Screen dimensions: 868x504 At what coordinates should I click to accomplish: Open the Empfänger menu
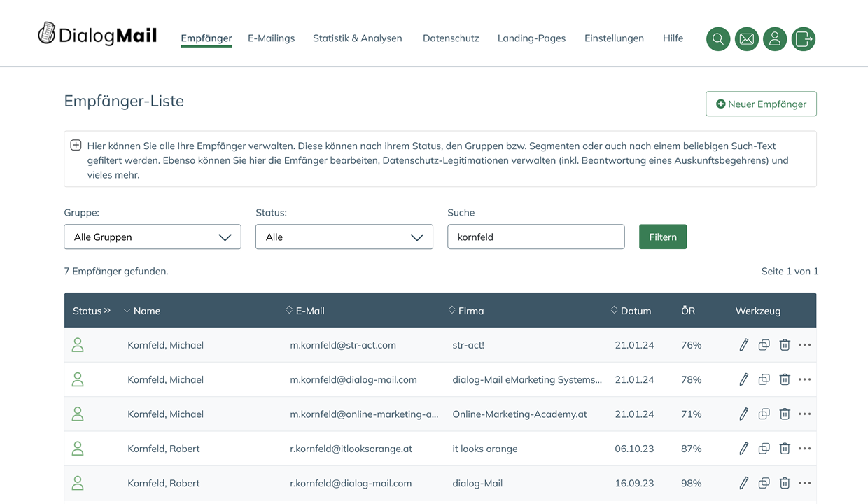[x=206, y=38]
